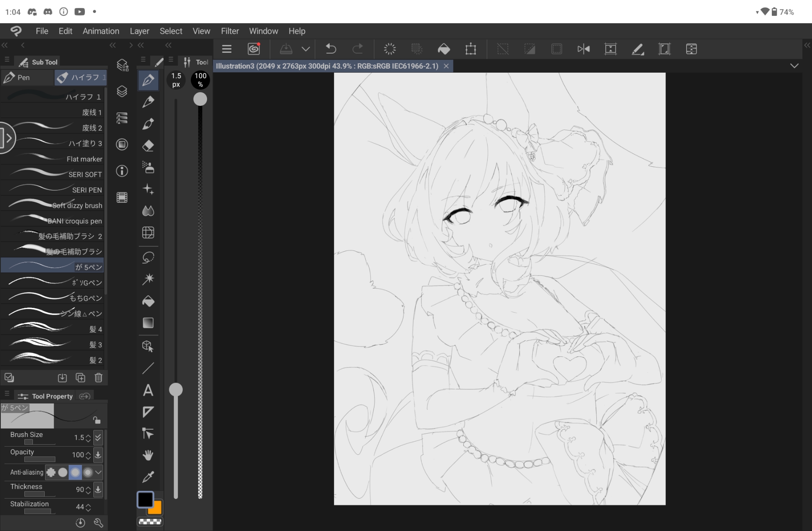Screen dimensions: 812x531
Task: Open dropdown arrow beside the save icon
Action: pyautogui.click(x=306, y=49)
